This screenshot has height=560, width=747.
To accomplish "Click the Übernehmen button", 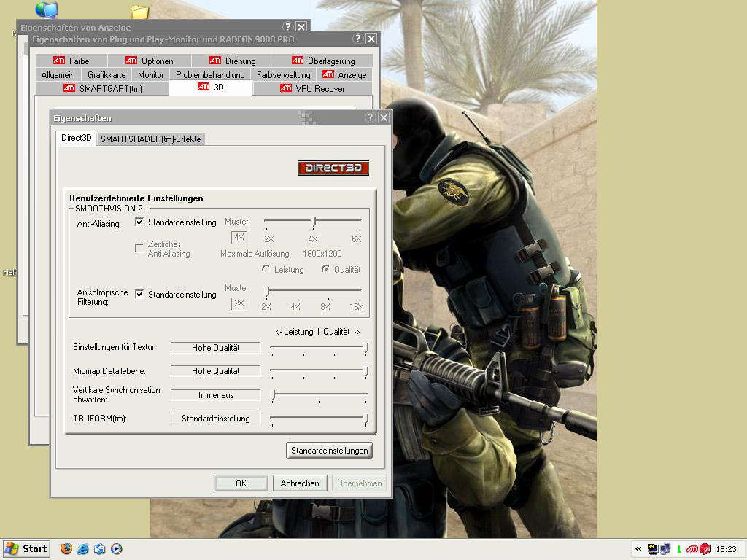I will tap(359, 483).
